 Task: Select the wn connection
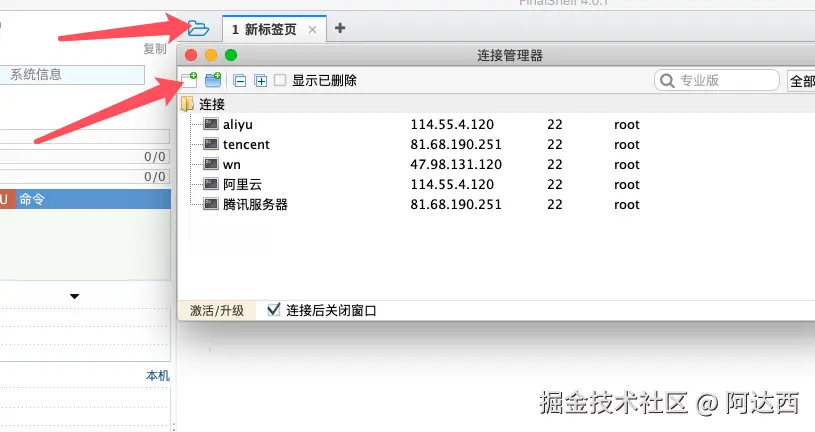coord(232,165)
